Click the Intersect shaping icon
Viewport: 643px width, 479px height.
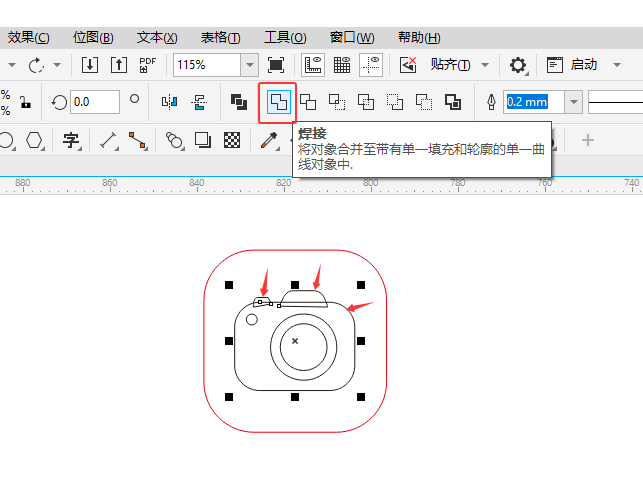pos(337,102)
